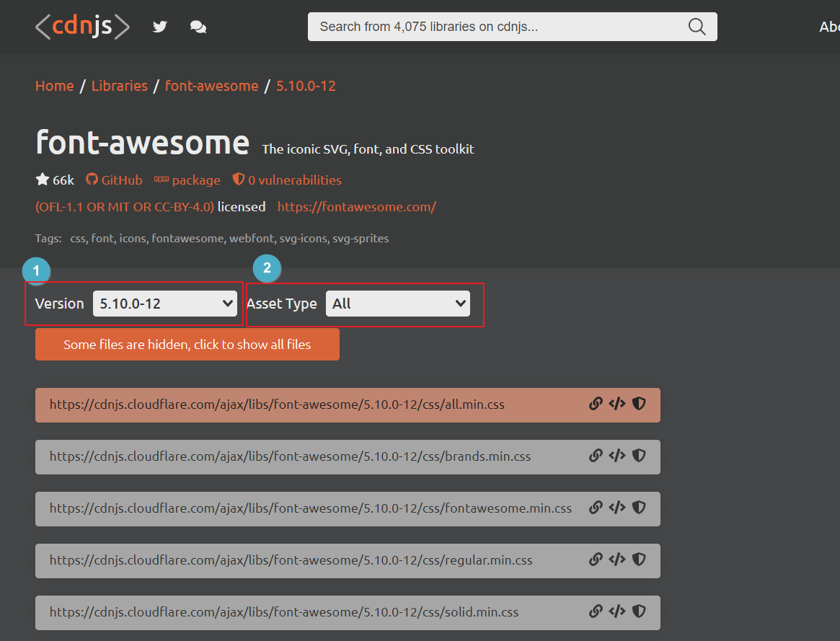
Task: Copy SRI shield icon for fontawesome.min.css
Action: click(639, 508)
